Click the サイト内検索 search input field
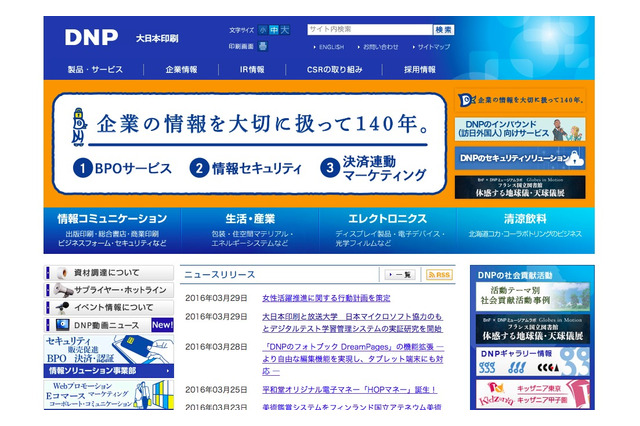This screenshot has width=640, height=426. [369, 30]
